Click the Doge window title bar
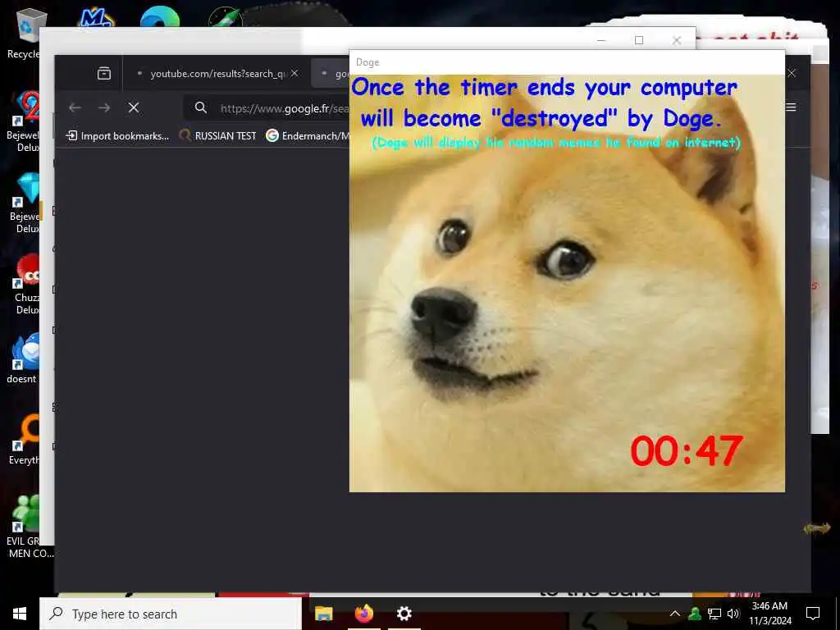The image size is (840, 630). pos(567,62)
